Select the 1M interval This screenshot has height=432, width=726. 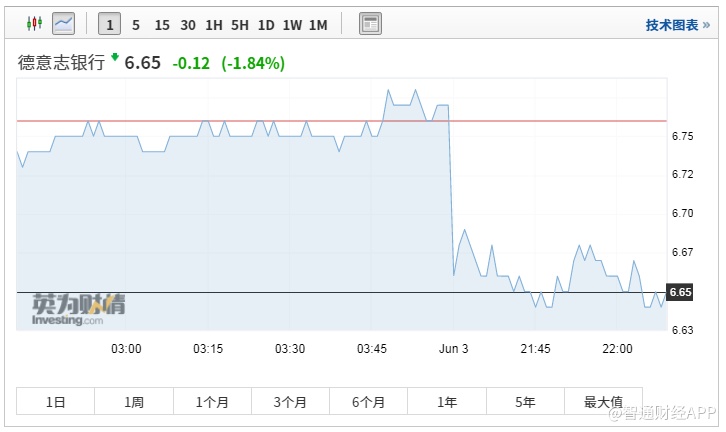318,25
